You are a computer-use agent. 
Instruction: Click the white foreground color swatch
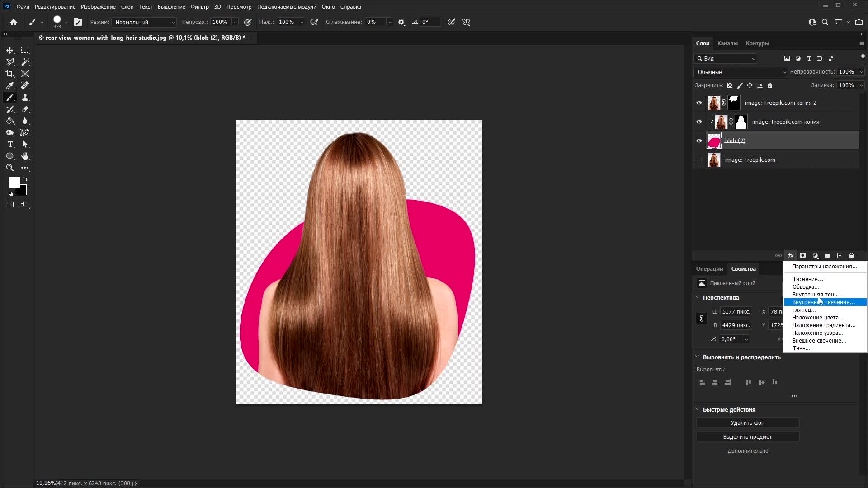tap(14, 182)
